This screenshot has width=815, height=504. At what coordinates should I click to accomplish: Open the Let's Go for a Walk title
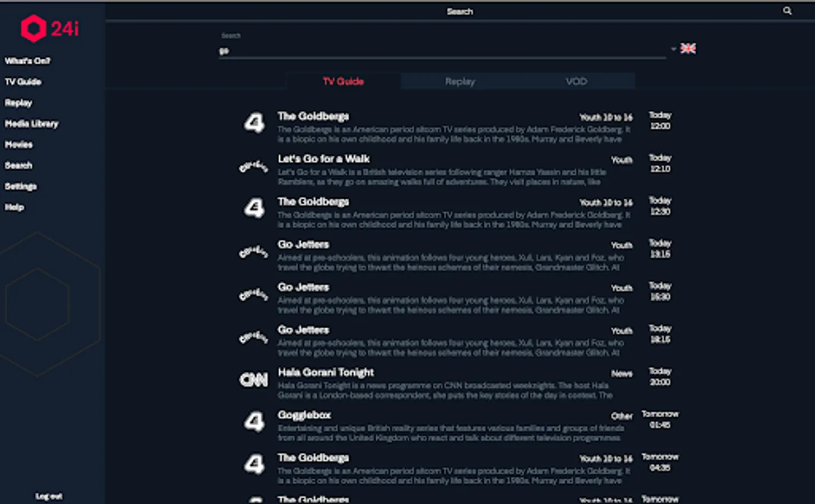click(x=323, y=159)
